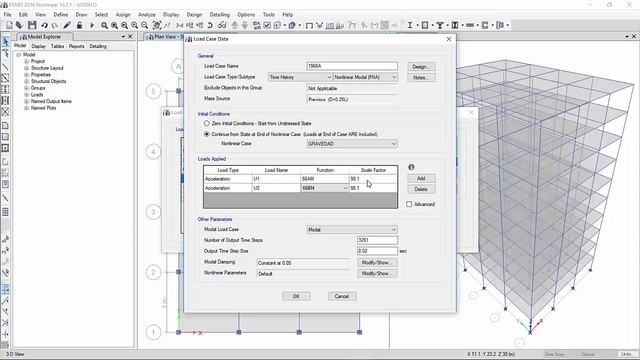
Task: Click OK in Load Case Data dialog
Action: click(296, 296)
